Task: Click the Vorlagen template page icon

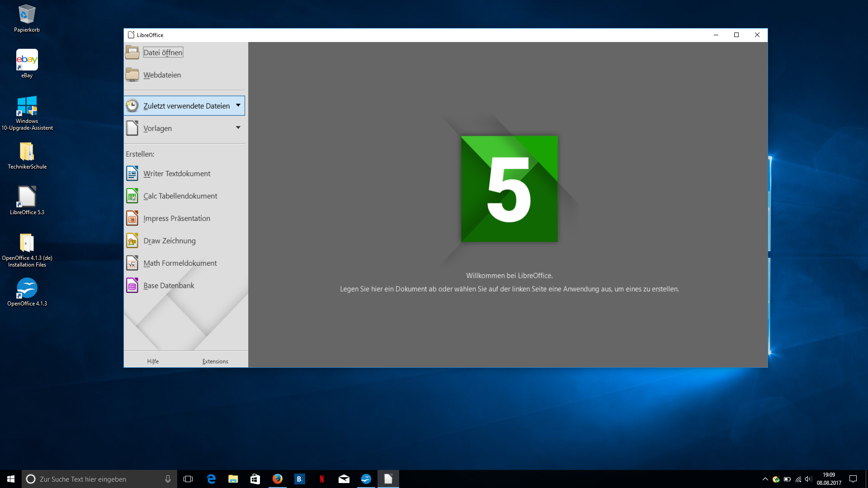Action: pos(132,128)
